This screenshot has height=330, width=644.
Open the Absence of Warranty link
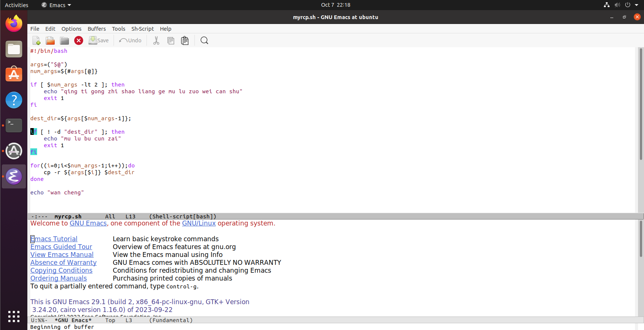[63, 263]
